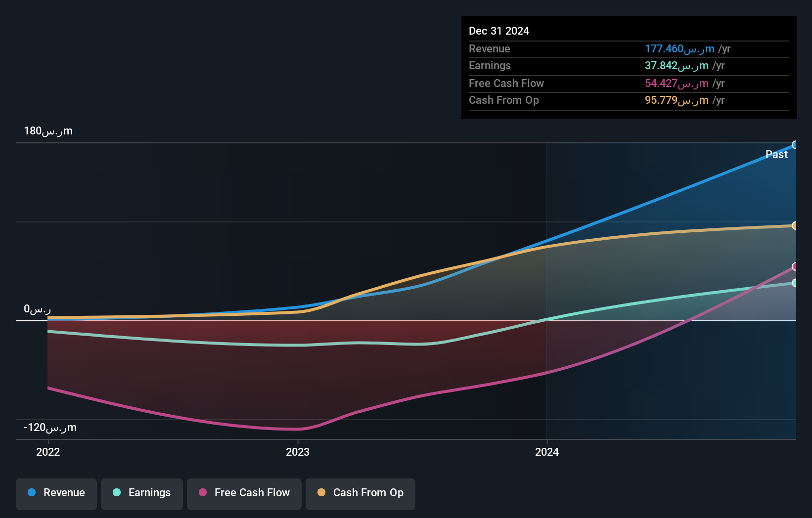Viewport: 812px width, 518px height.
Task: Select the teal Earnings legend dot
Action: (x=116, y=493)
